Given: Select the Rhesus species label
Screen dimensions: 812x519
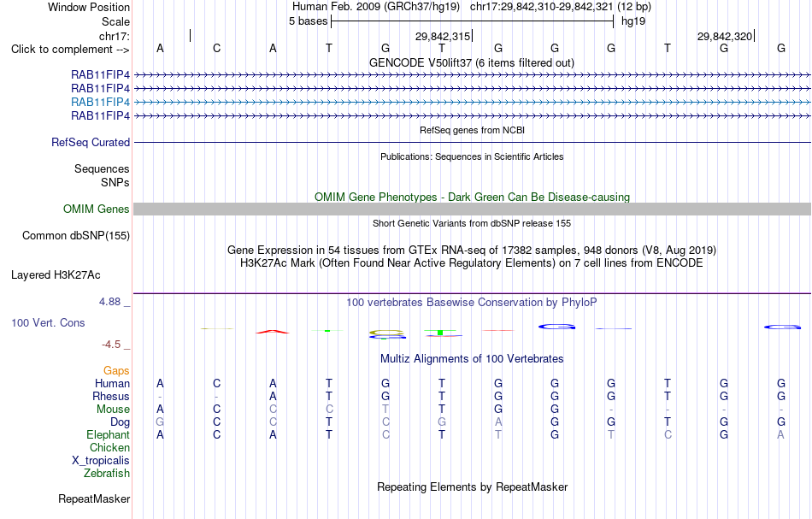Looking at the screenshot, I should [x=111, y=396].
